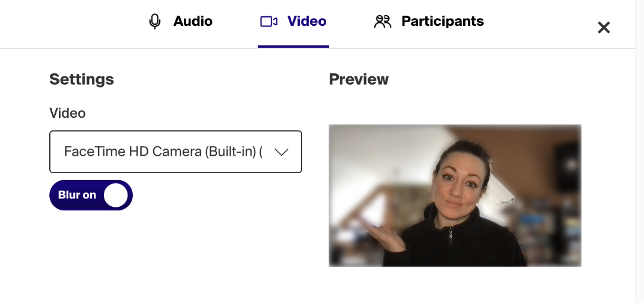
Task: Click the Preview heading
Action: (359, 79)
